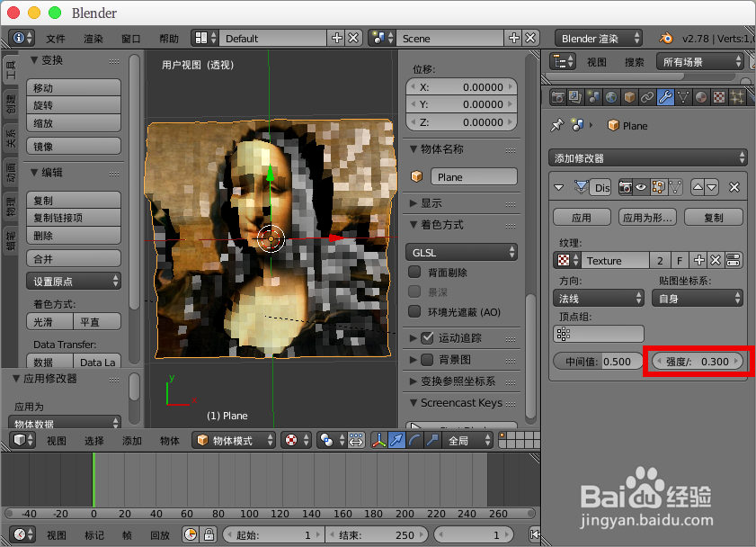Open the 贴图坐标系 自身 dropdown
The image size is (756, 547).
[x=698, y=298]
